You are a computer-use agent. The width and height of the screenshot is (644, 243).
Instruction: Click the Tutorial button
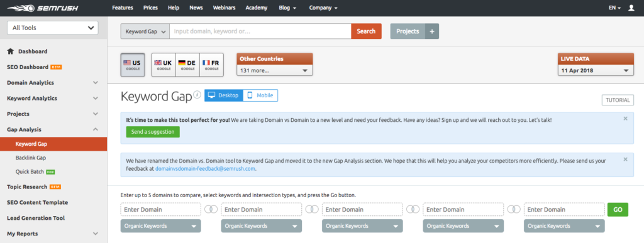618,100
